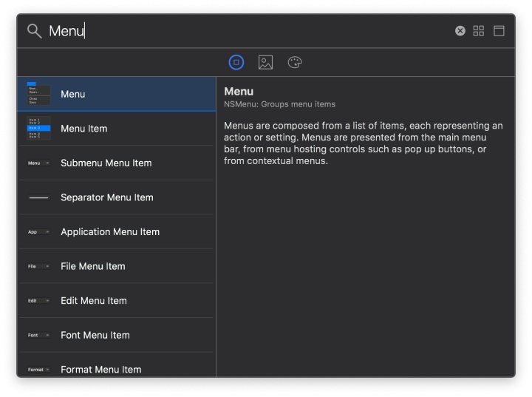
Task: Click the Submenu 'Menu' arrow thumbnail
Action: 38,163
